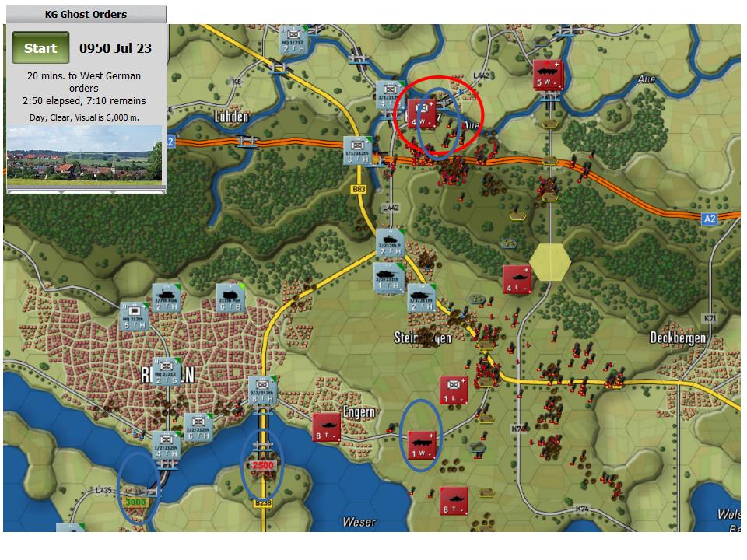This screenshot has width=747, height=560.
Task: Click the 0950 Jul 23 time display
Action: tap(115, 48)
